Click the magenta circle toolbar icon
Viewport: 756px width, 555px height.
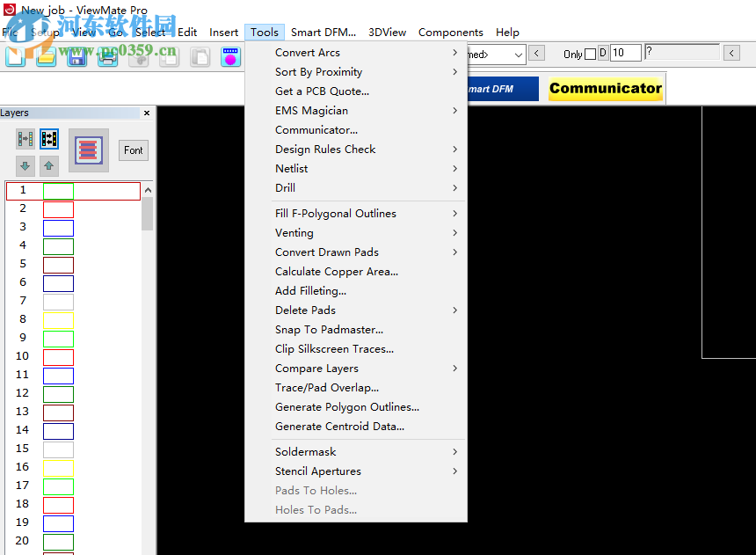click(230, 57)
